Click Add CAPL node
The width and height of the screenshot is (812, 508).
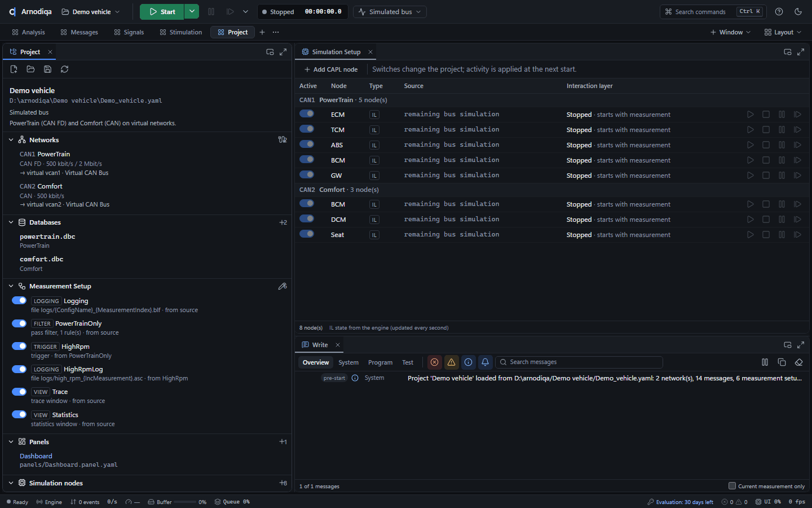coord(331,69)
